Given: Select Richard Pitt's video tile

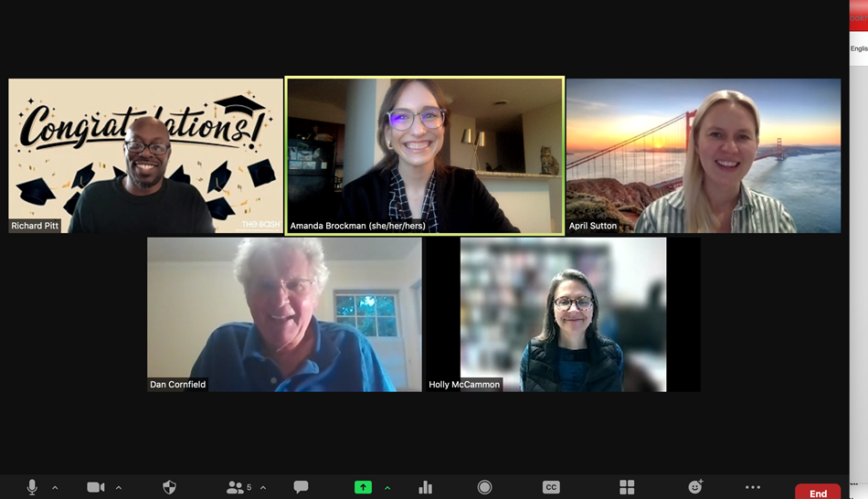Looking at the screenshot, I should pyautogui.click(x=146, y=155).
